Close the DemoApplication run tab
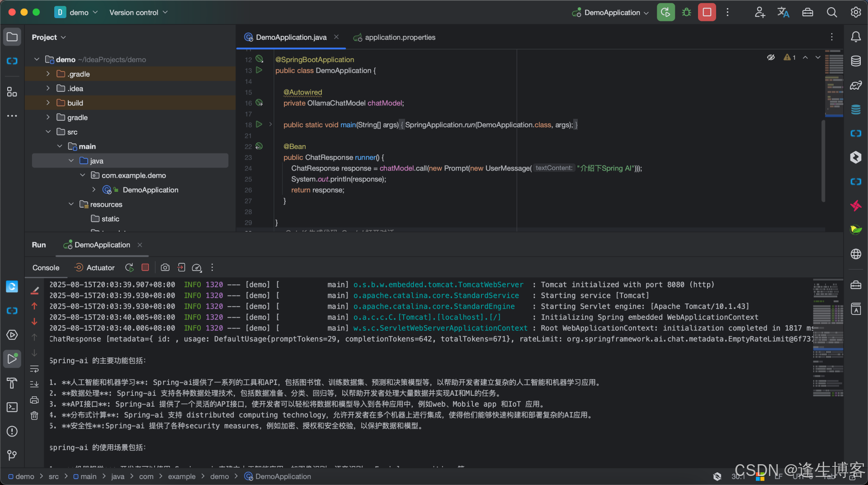The width and height of the screenshot is (868, 485). pyautogui.click(x=140, y=245)
